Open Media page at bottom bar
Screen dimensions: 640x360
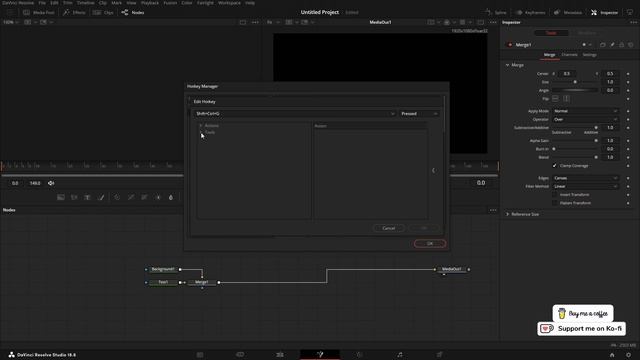click(x=200, y=355)
